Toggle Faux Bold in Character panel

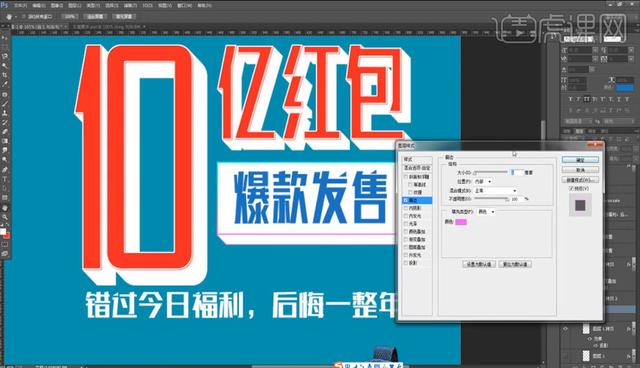pos(571,99)
